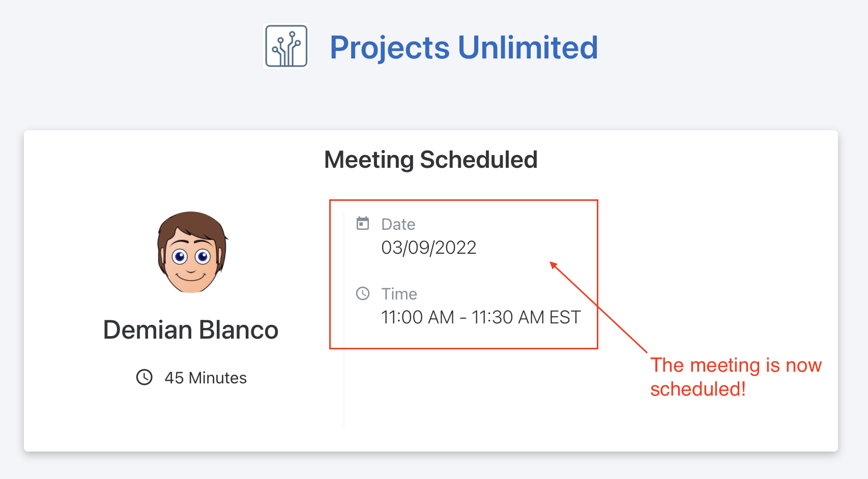Click the red "The meeting is now" annotation line
The image size is (868, 479).
736,365
